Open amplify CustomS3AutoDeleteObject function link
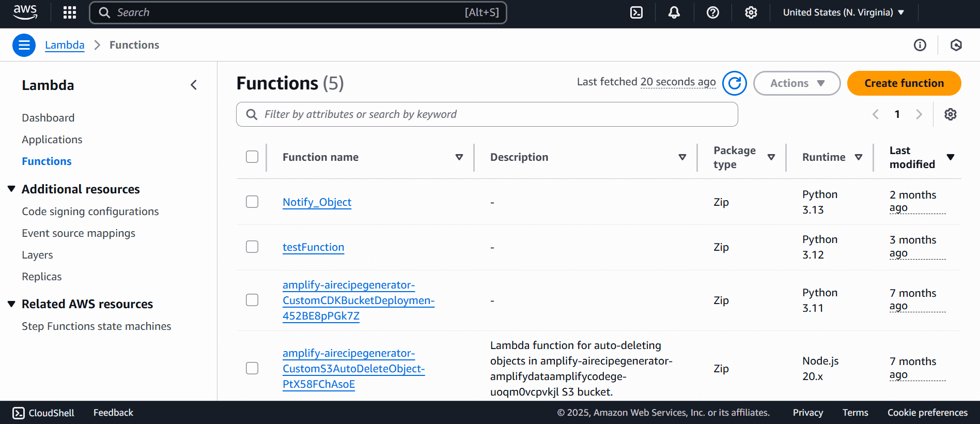 pyautogui.click(x=354, y=369)
